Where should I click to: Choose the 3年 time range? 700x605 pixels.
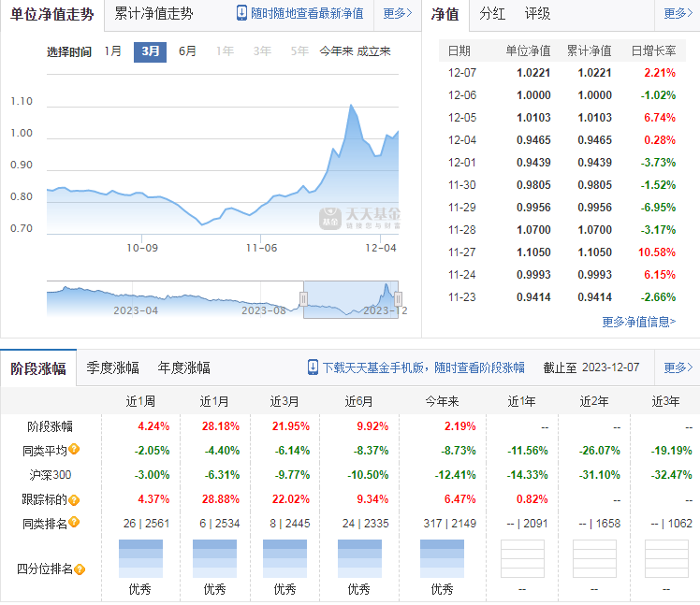click(x=262, y=51)
